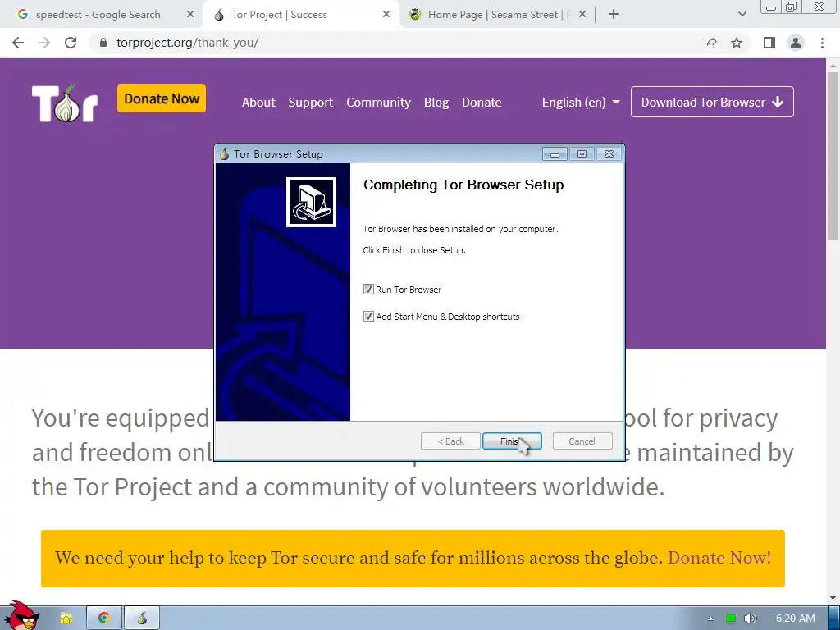Open the Angry Birds start button
The width and height of the screenshot is (840, 630).
21,615
